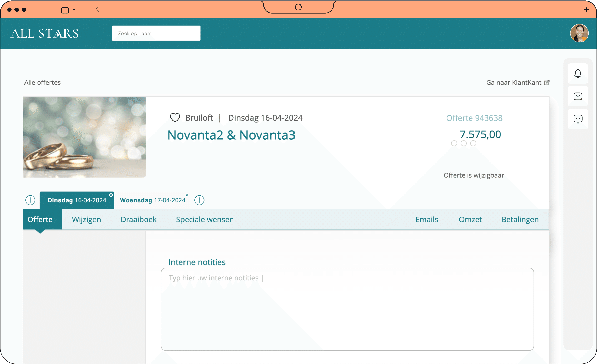Click the heart icon next to Bruiloft
The width and height of the screenshot is (597, 364).
pos(175,118)
